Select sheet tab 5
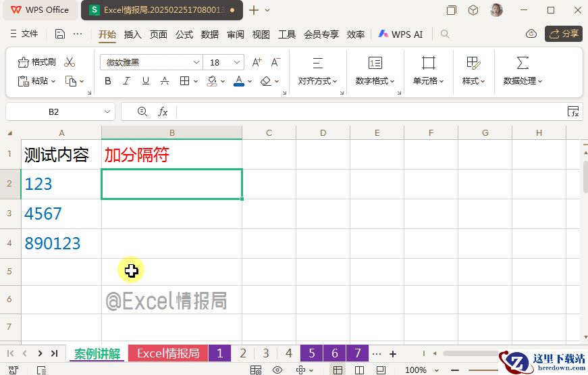The image size is (588, 375). (x=312, y=353)
